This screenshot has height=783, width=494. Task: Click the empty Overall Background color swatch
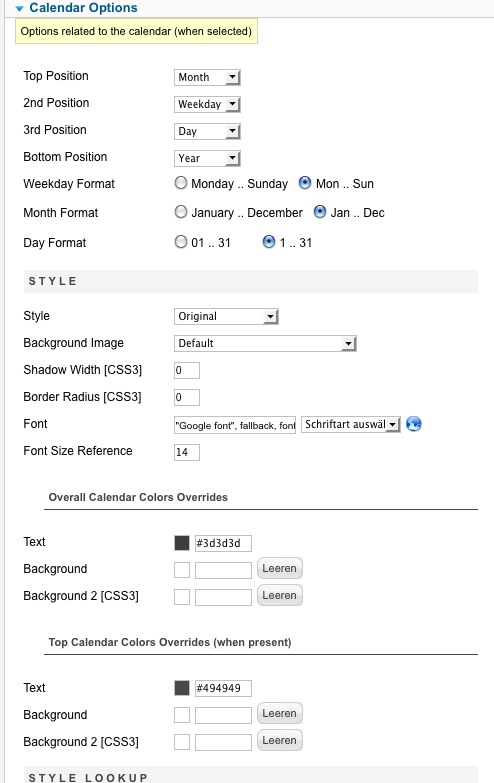tap(182, 570)
